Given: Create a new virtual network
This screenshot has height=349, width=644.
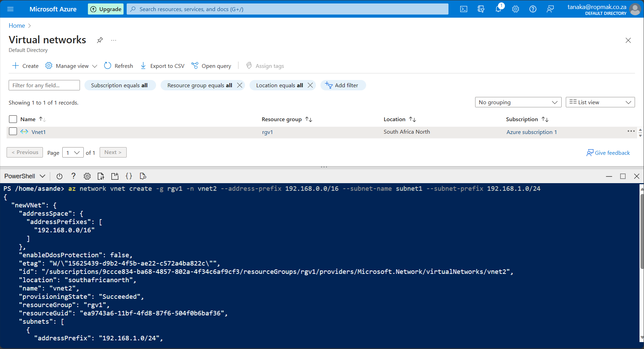Looking at the screenshot, I should [25, 66].
